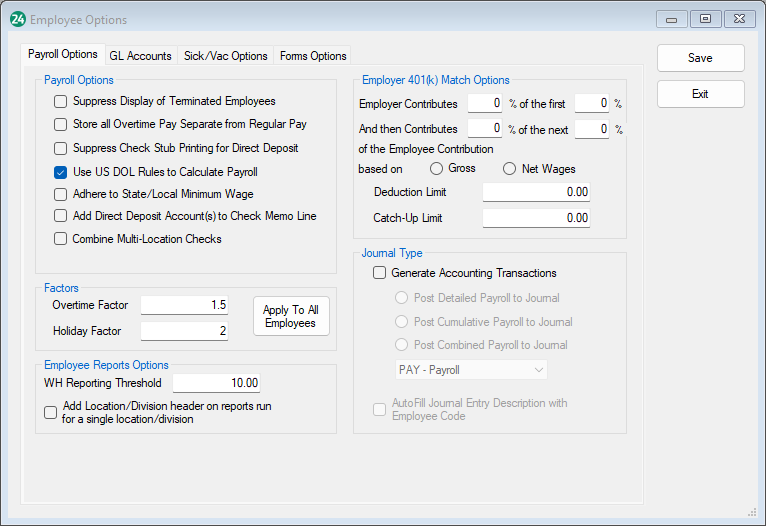766x526 pixels.
Task: Click the WH Reporting Threshold field
Action: click(216, 383)
